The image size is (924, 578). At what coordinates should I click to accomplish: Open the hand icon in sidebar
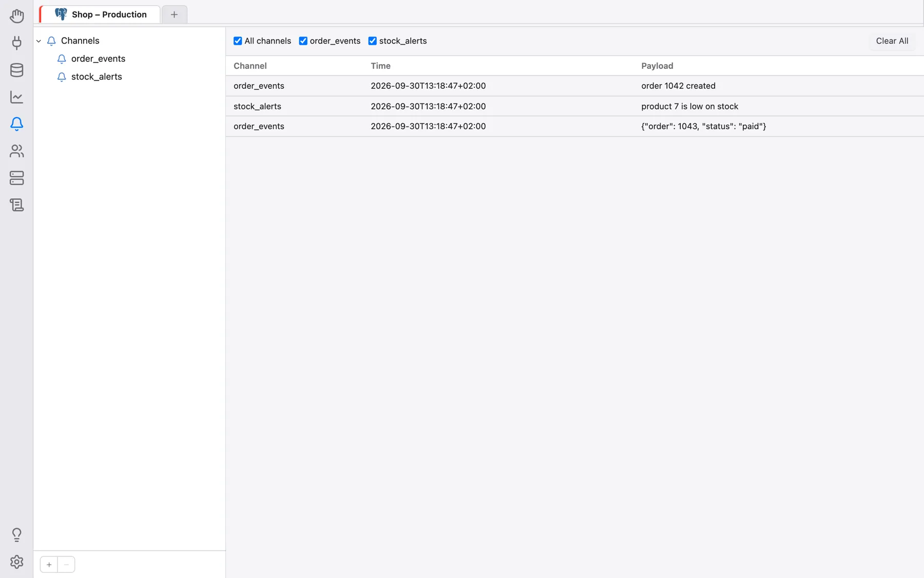pyautogui.click(x=16, y=16)
